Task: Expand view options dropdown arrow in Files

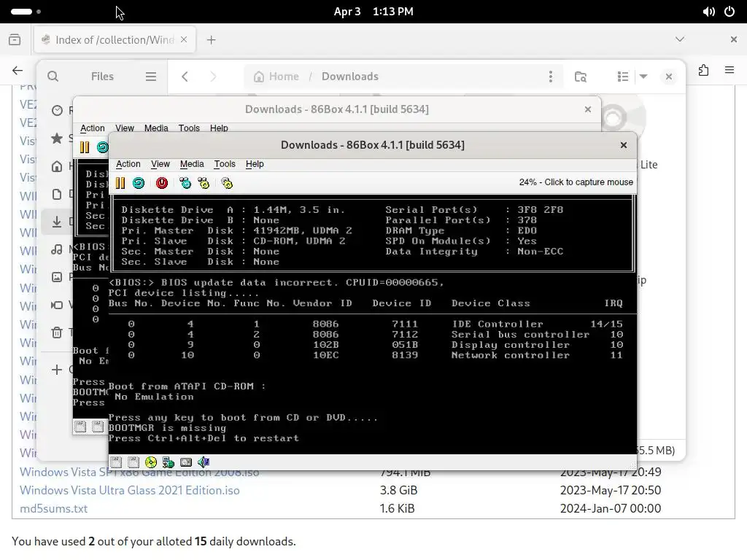Action: pyautogui.click(x=643, y=76)
